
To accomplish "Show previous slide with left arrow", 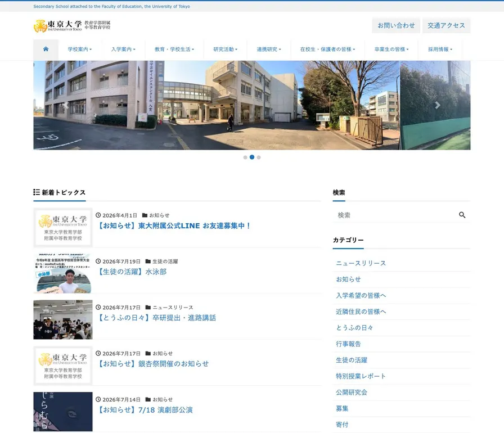I will pyautogui.click(x=66, y=105).
